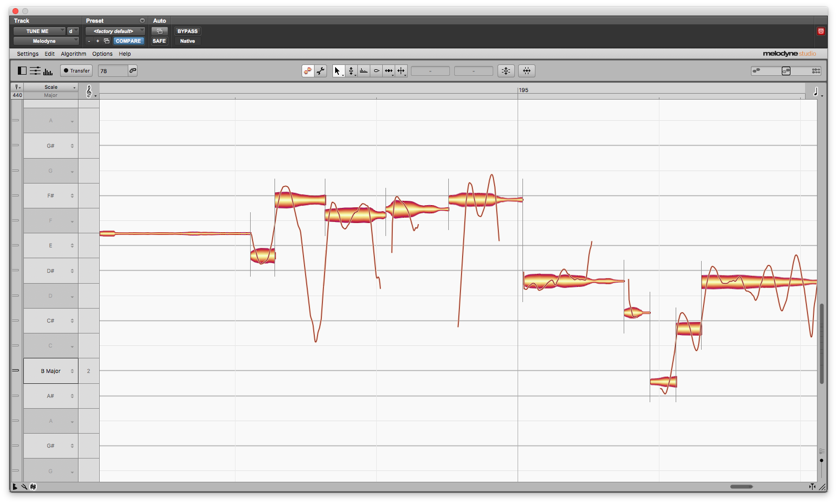Toggle the BYPASS button

click(187, 31)
